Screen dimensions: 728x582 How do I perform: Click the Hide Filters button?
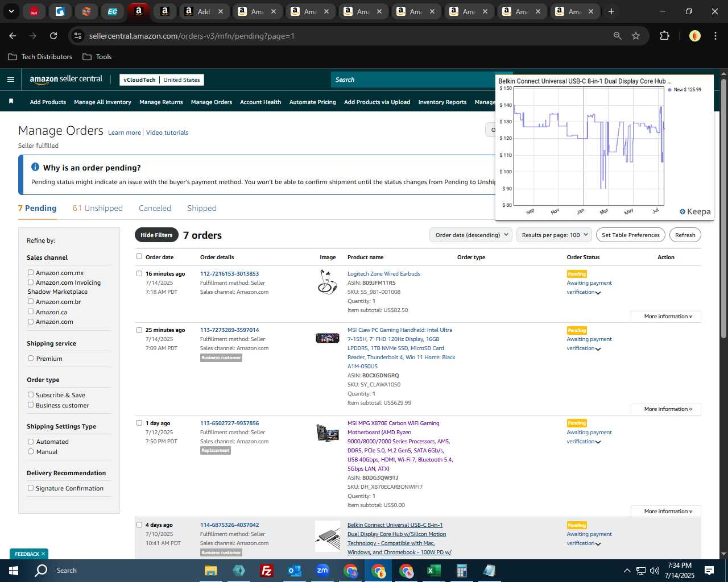156,235
